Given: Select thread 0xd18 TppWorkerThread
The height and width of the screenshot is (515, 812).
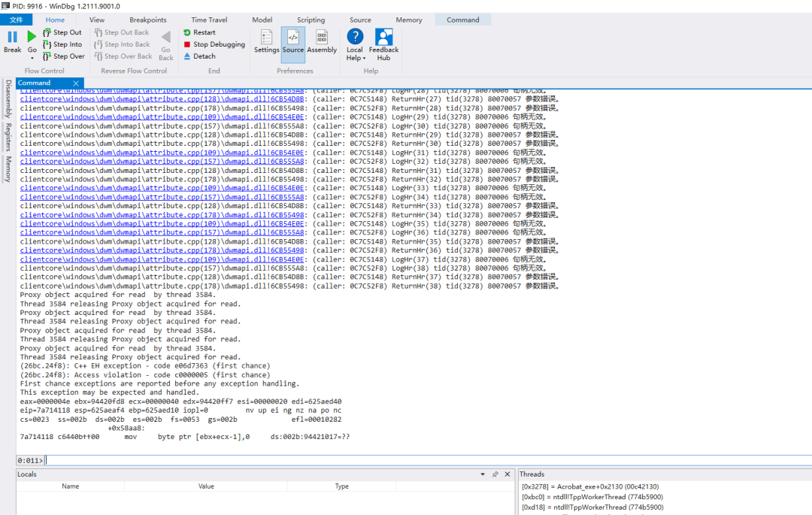Looking at the screenshot, I should 592,507.
